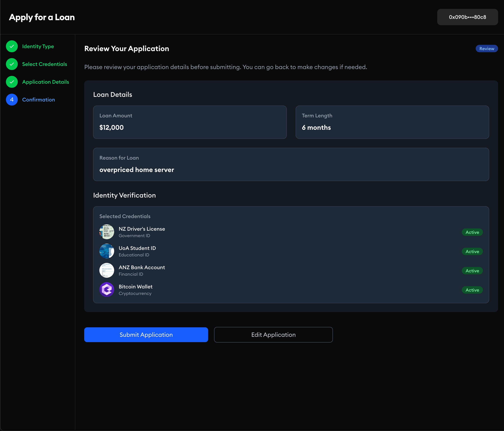The width and height of the screenshot is (504, 431).
Task: Select the $12,000 loan amount value
Action: tap(111, 128)
